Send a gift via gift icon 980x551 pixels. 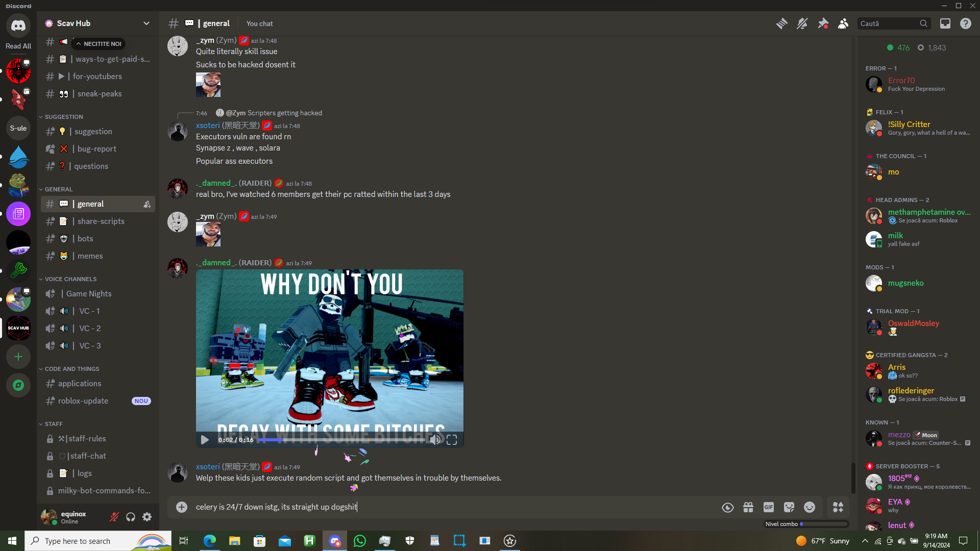coord(748,507)
